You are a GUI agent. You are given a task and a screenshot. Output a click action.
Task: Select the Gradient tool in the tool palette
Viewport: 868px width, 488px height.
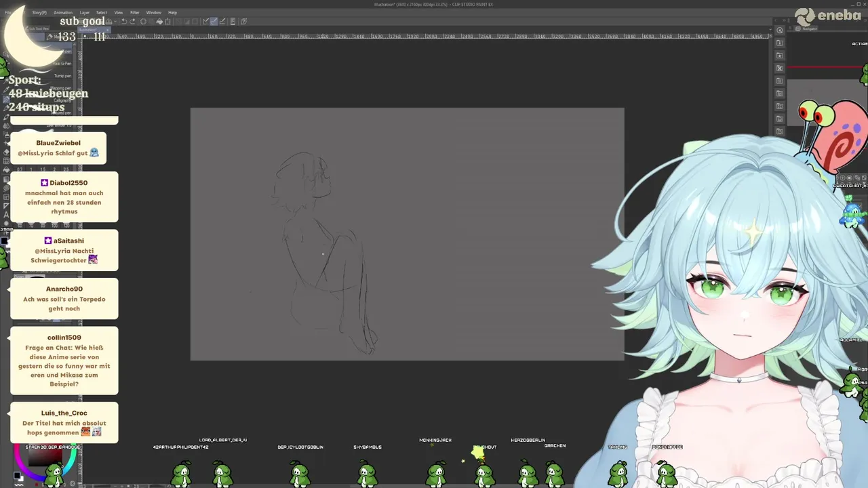[x=6, y=180]
